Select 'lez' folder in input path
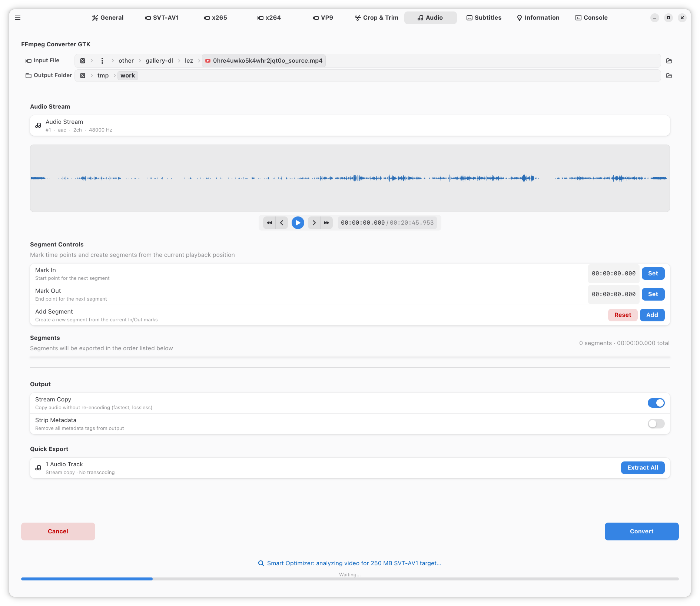The image size is (700, 606). (189, 61)
